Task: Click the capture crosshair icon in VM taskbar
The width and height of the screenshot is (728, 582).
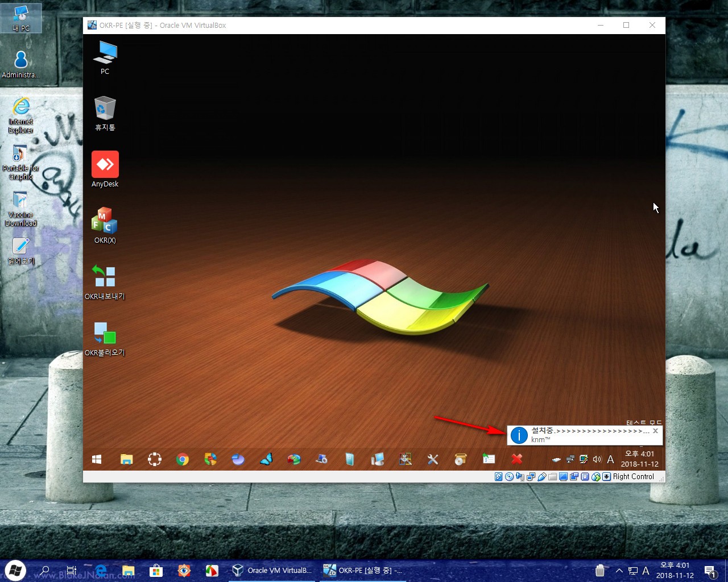Action: tap(155, 459)
